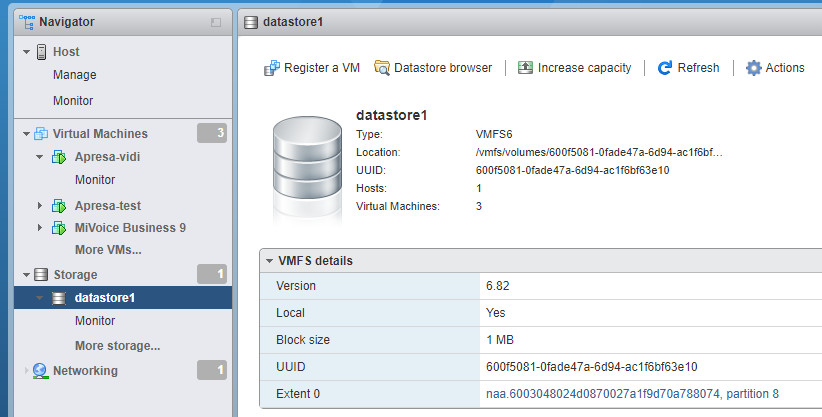Click the More VMs... link
This screenshot has height=417, width=822.
coord(108,249)
